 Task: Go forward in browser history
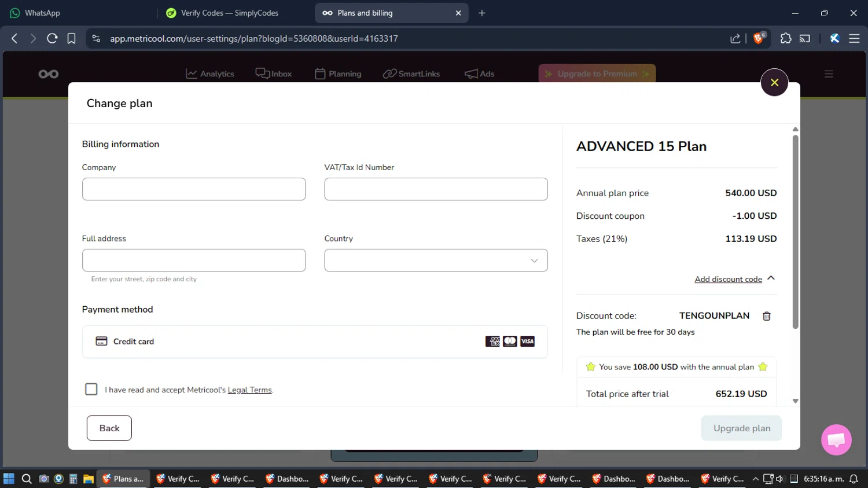[33, 38]
